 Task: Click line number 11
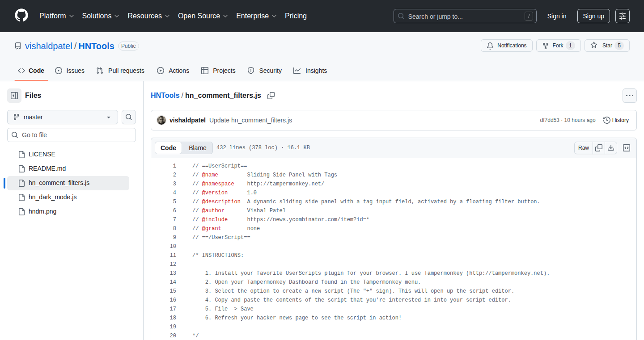pyautogui.click(x=173, y=255)
